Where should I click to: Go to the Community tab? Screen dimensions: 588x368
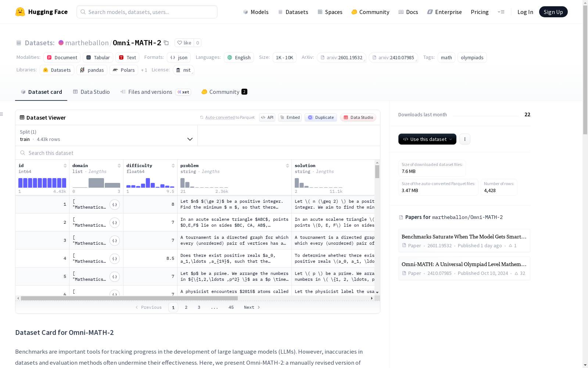(x=224, y=92)
